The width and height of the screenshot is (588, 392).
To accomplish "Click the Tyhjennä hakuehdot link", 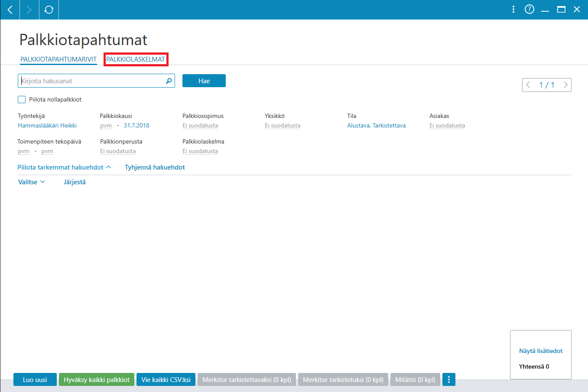I will coord(155,167).
